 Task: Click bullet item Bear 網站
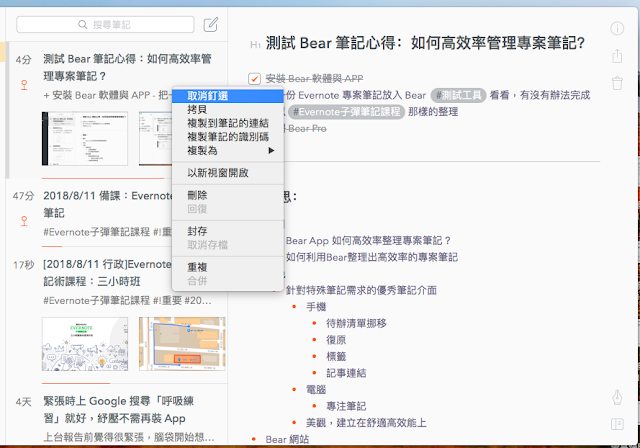click(x=287, y=439)
